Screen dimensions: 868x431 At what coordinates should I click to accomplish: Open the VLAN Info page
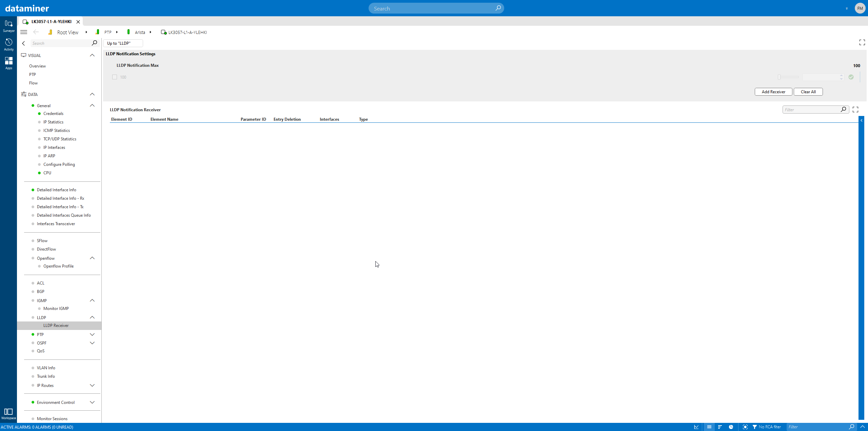(x=46, y=368)
